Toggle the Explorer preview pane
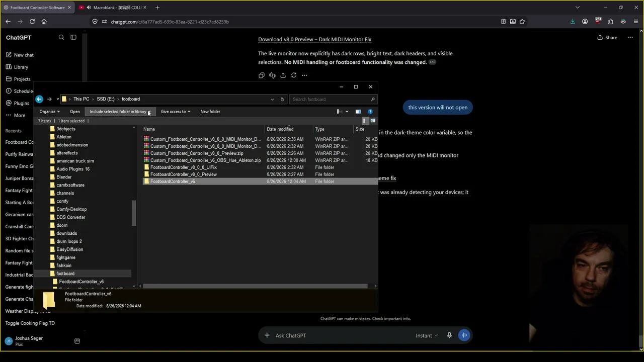The width and height of the screenshot is (644, 362). [358, 112]
